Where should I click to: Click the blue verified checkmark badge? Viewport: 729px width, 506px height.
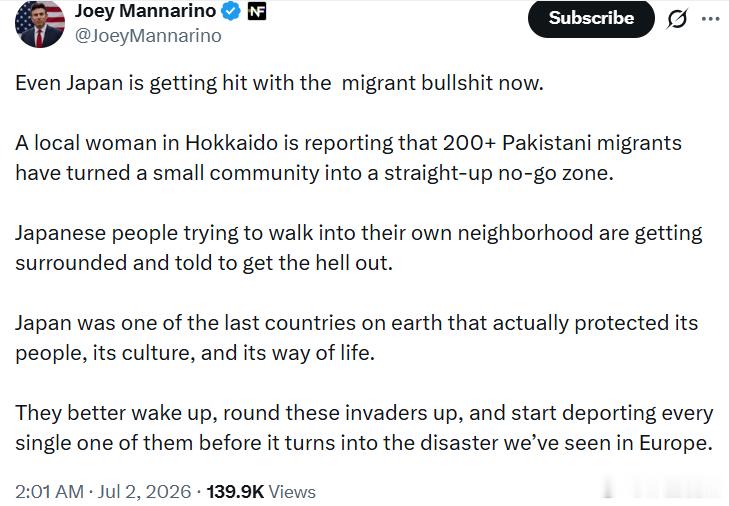230,12
